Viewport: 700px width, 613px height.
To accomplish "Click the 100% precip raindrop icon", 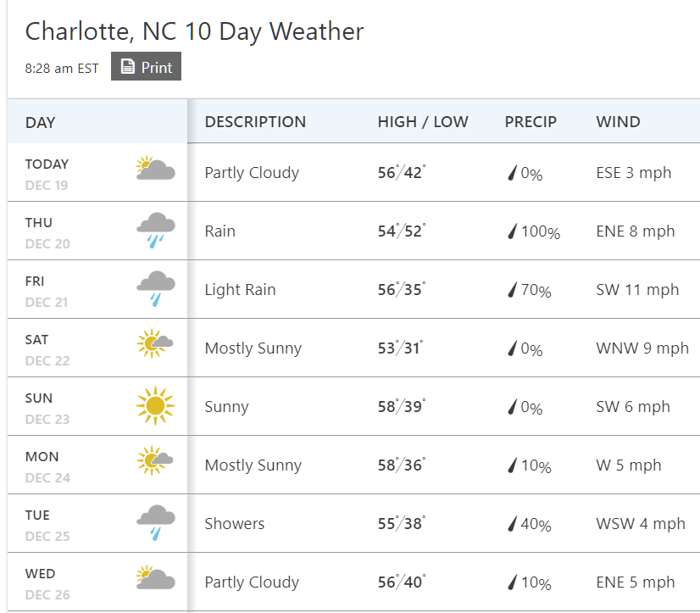I will (512, 231).
